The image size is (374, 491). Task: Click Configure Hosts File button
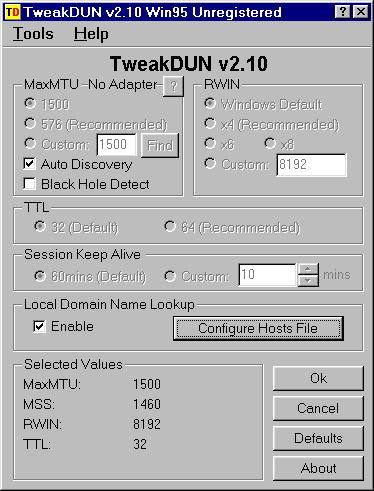[258, 328]
